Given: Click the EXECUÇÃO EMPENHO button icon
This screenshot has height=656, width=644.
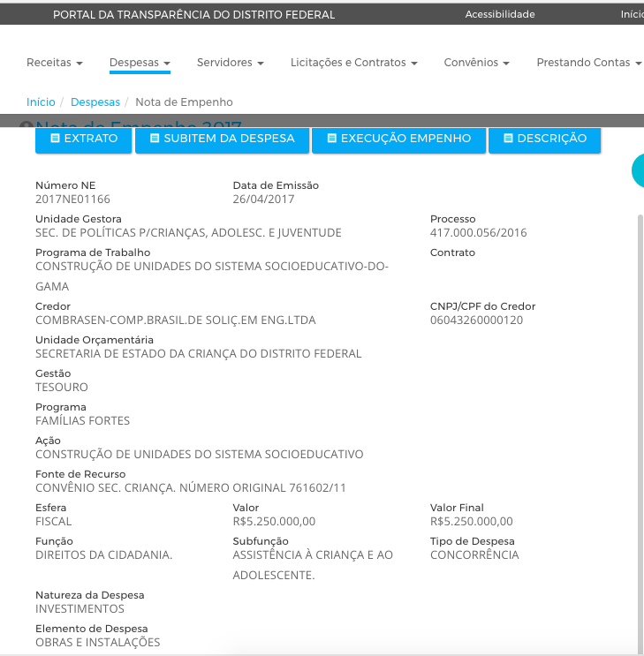Looking at the screenshot, I should pyautogui.click(x=331, y=139).
